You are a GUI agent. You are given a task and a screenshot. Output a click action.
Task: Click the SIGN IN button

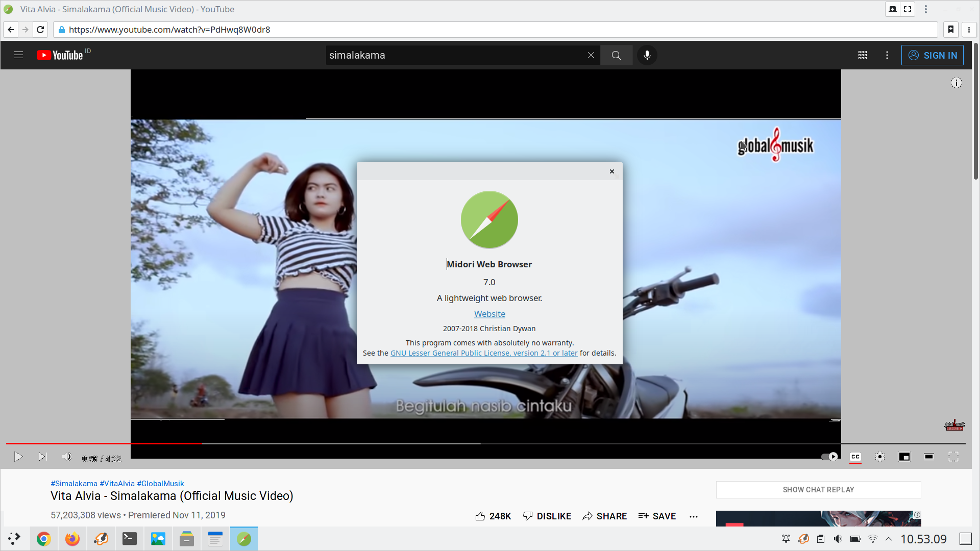[x=932, y=55]
